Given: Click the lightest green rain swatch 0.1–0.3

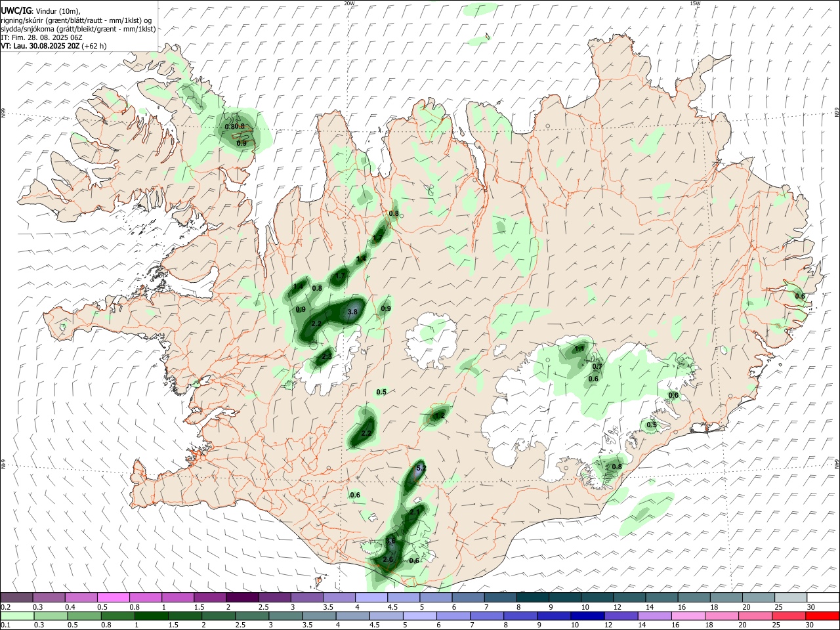Looking at the screenshot, I should [x=17, y=616].
